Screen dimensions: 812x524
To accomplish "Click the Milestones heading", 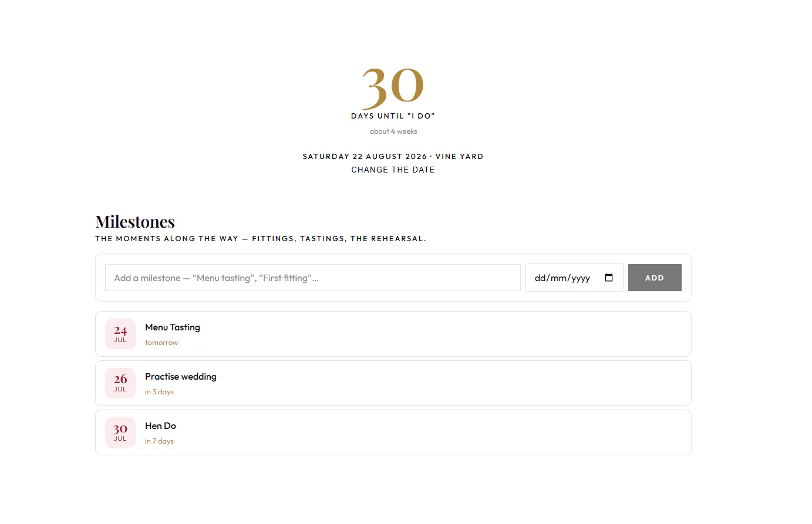I will tap(135, 222).
